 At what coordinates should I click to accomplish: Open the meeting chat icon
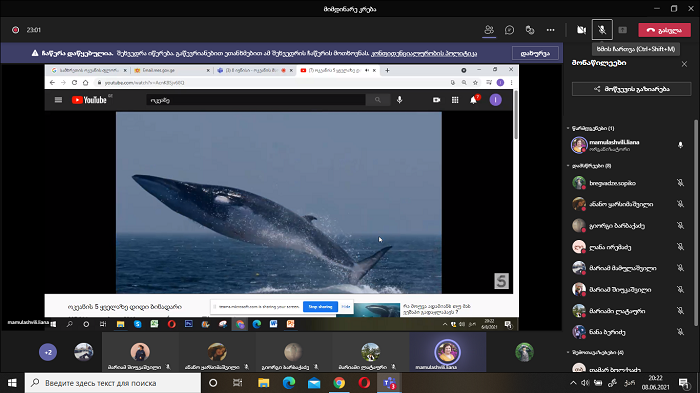tap(509, 30)
